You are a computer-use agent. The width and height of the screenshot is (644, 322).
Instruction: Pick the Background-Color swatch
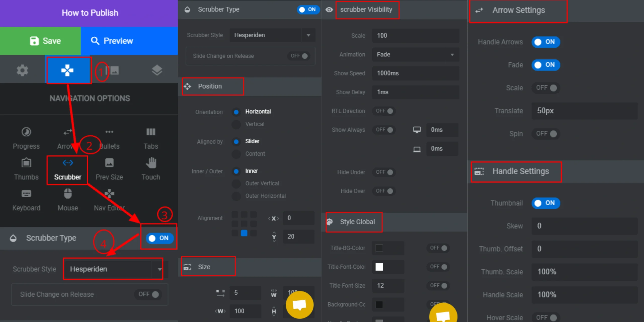[x=379, y=304]
